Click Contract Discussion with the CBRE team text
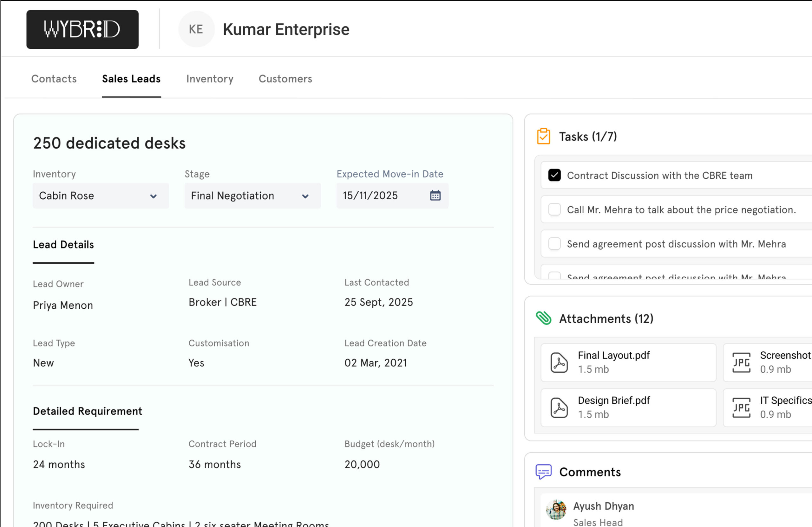Image resolution: width=812 pixels, height=527 pixels. coord(659,176)
